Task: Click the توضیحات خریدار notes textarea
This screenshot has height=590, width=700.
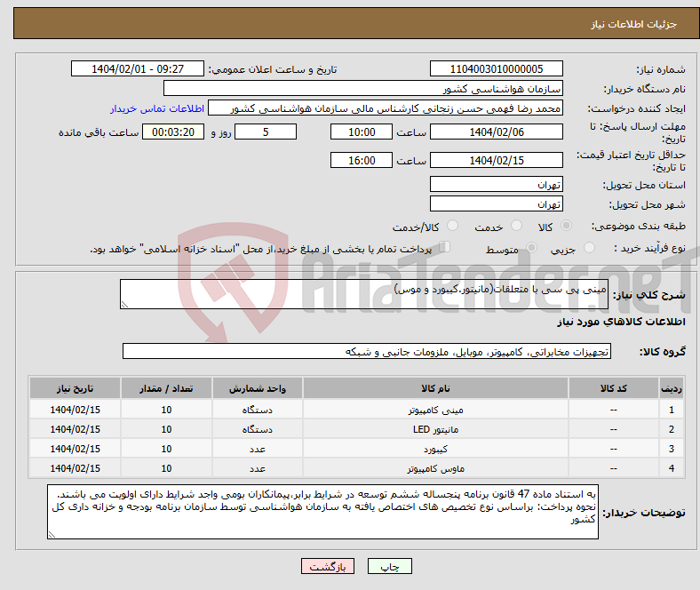Action: (322, 512)
